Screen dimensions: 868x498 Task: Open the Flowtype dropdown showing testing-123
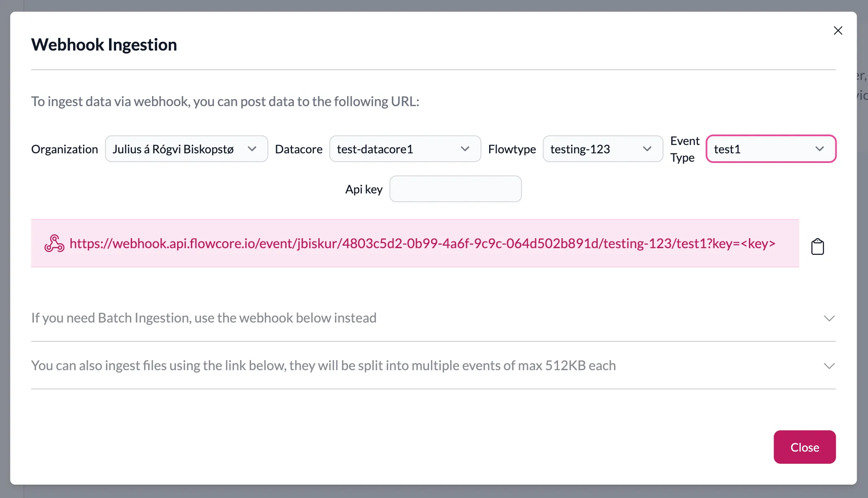(x=603, y=149)
